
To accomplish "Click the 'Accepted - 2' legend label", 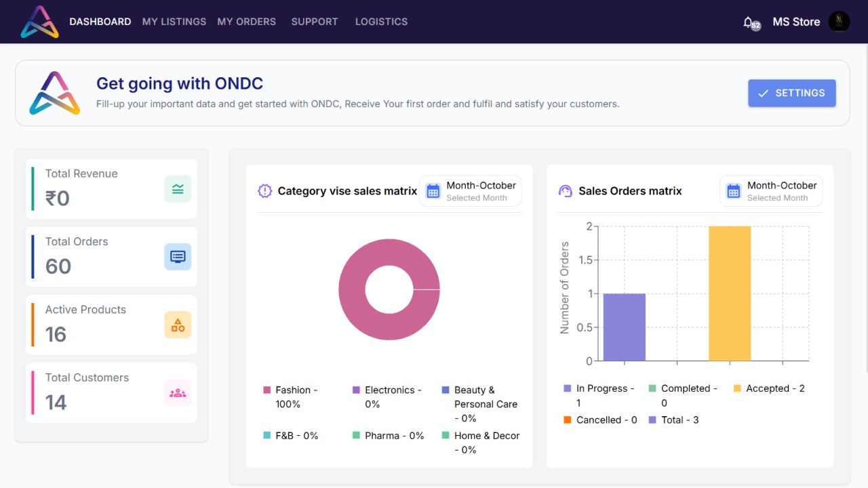I will pyautogui.click(x=775, y=388).
